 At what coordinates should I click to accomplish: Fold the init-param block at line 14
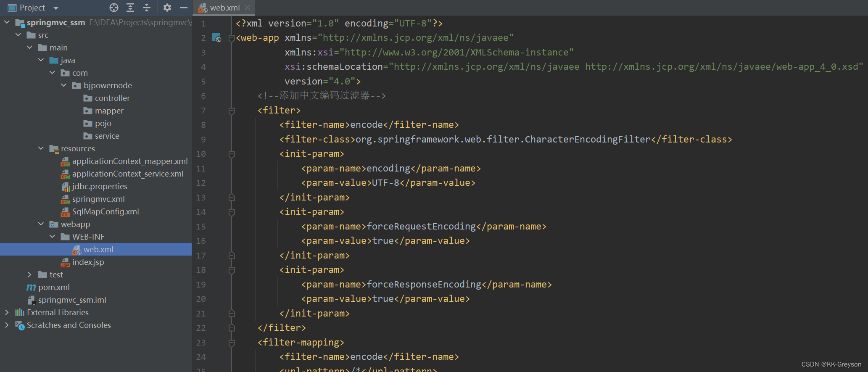pos(231,212)
